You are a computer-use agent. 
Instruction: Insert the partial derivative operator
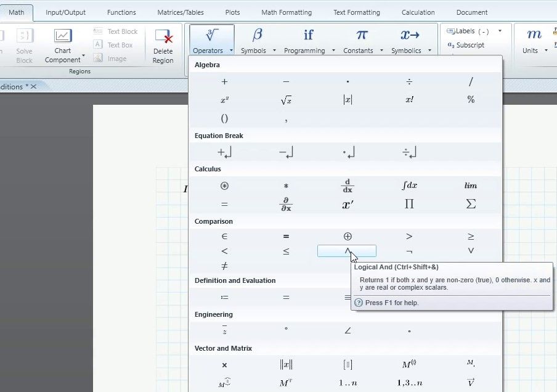286,204
